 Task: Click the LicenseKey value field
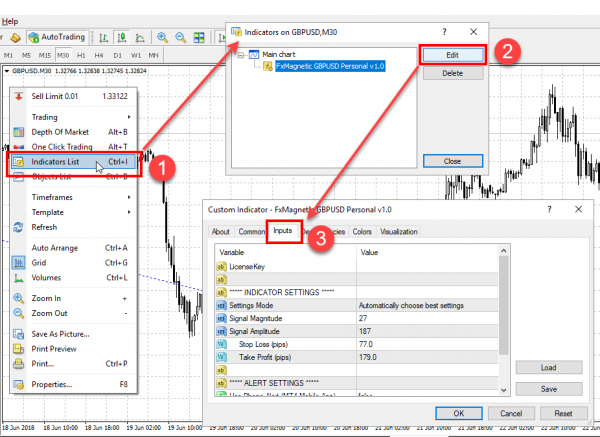(427, 267)
